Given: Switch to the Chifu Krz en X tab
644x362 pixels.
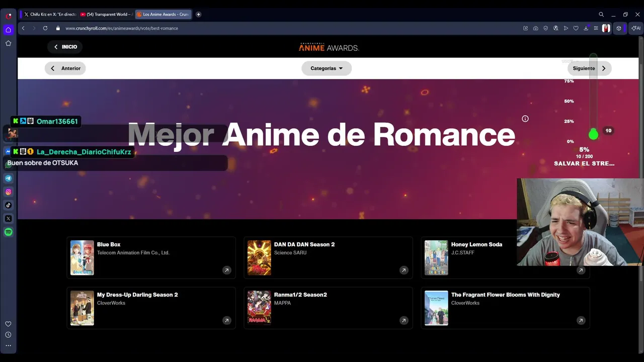Looking at the screenshot, I should (49, 15).
